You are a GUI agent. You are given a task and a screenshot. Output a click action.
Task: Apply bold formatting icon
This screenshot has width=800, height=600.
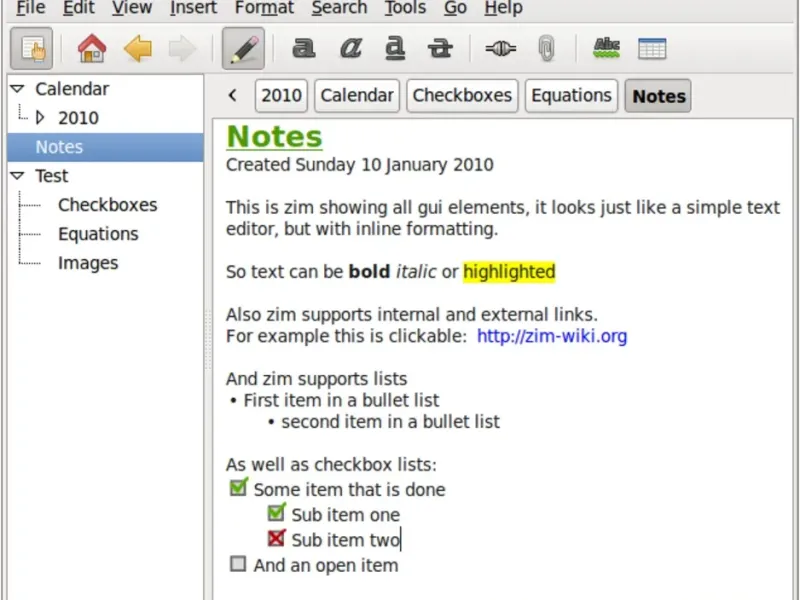[304, 49]
